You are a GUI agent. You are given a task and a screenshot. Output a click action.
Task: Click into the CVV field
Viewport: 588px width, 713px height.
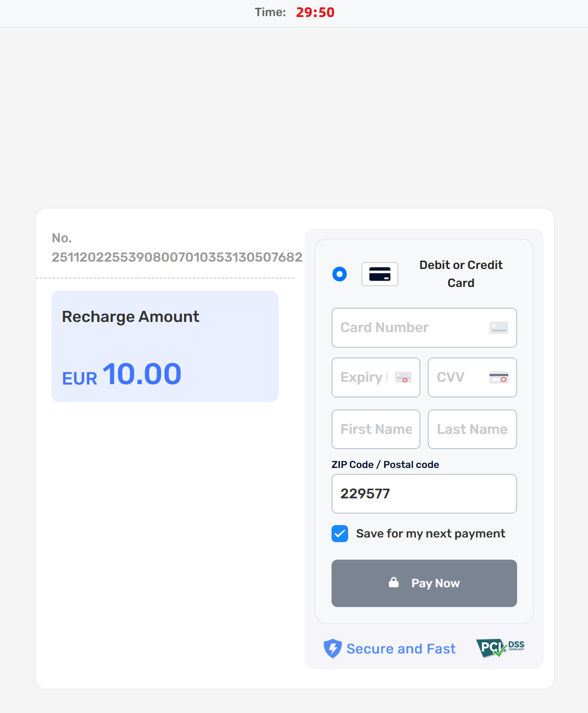(x=458, y=377)
